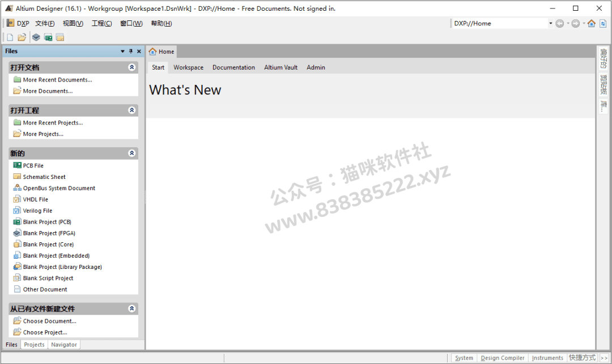Image resolution: width=612 pixels, height=364 pixels.
Task: Create a new PCB File
Action: tap(33, 166)
